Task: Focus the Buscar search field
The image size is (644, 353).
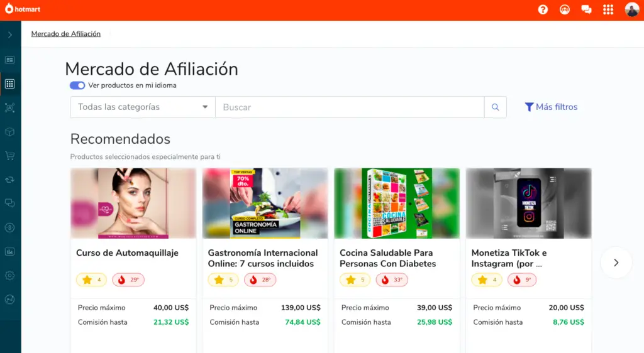Action: [x=350, y=107]
